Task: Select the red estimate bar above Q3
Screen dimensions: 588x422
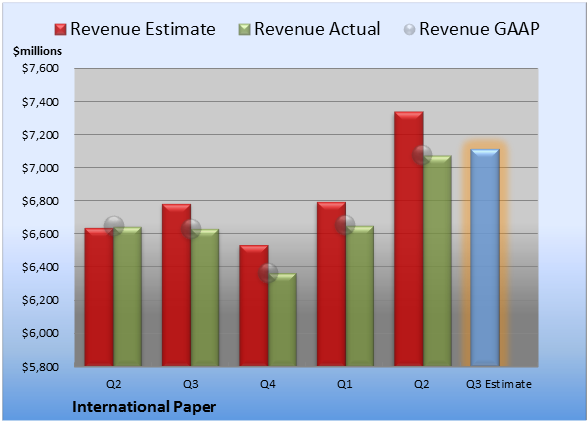Action: point(176,285)
